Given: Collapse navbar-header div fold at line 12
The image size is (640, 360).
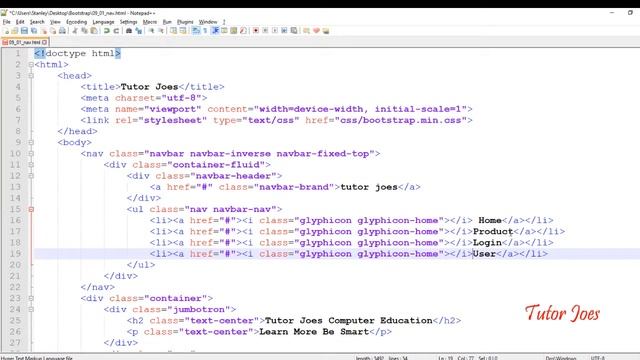Looking at the screenshot, I should 31,176.
